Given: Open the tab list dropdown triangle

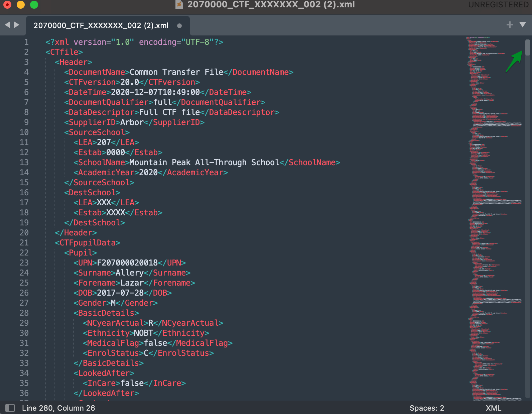Looking at the screenshot, I should pos(523,25).
